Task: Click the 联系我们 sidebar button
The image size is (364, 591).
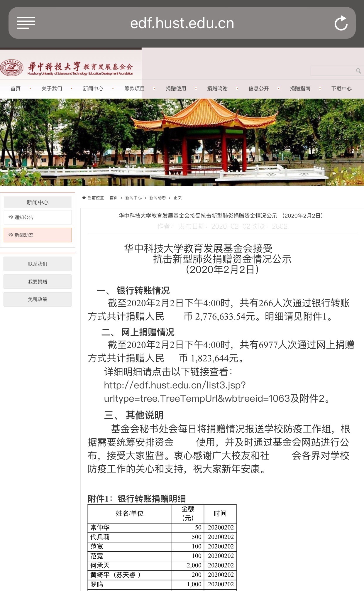Action: (x=38, y=264)
